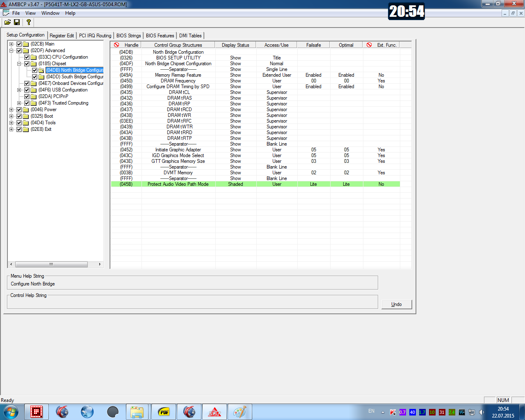Click the AMIBCP taskbar icon
Viewport: 525px width, 420px height.
[215, 412]
